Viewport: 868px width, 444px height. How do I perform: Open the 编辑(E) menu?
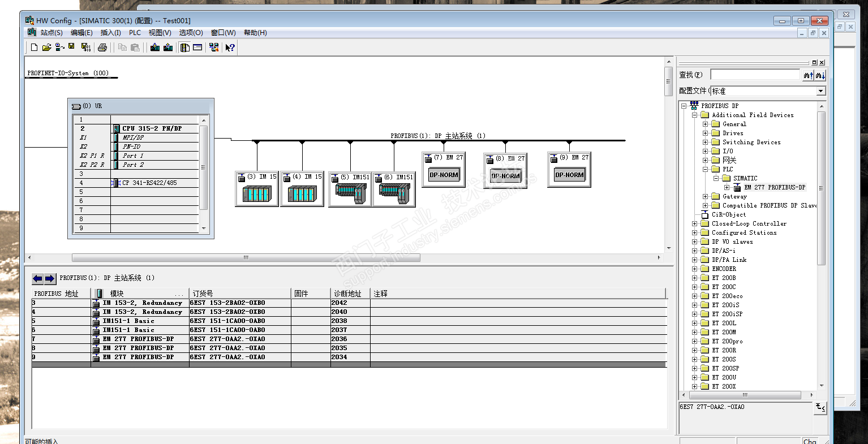(x=81, y=33)
